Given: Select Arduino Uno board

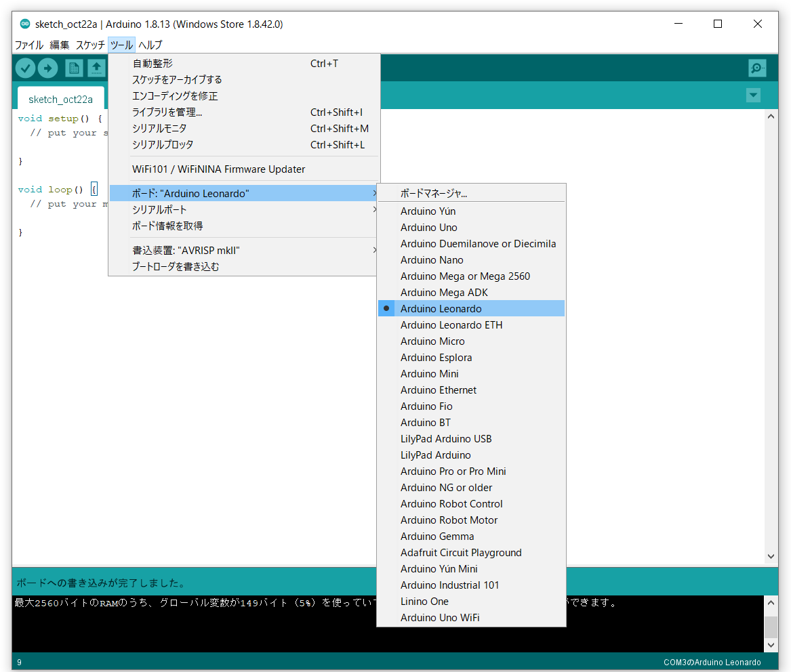Looking at the screenshot, I should click(x=471, y=228).
